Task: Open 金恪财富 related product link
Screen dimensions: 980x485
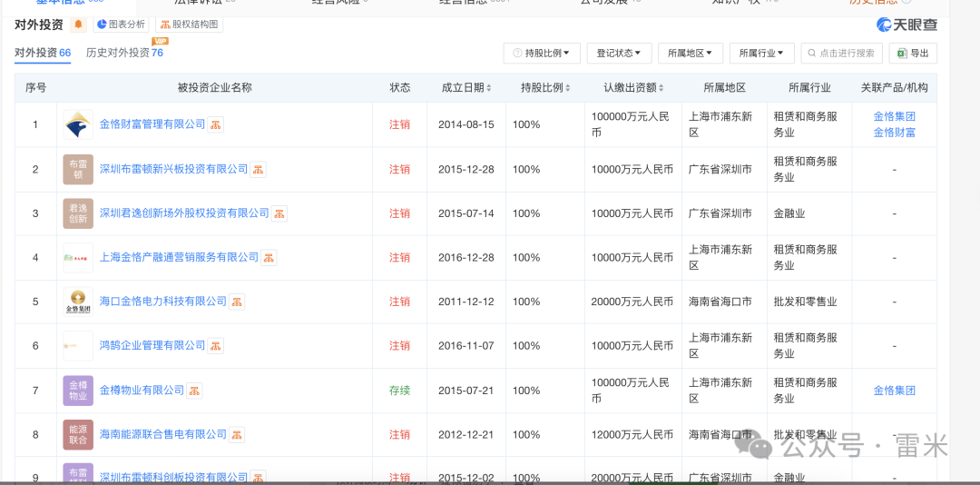Action: pyautogui.click(x=895, y=133)
